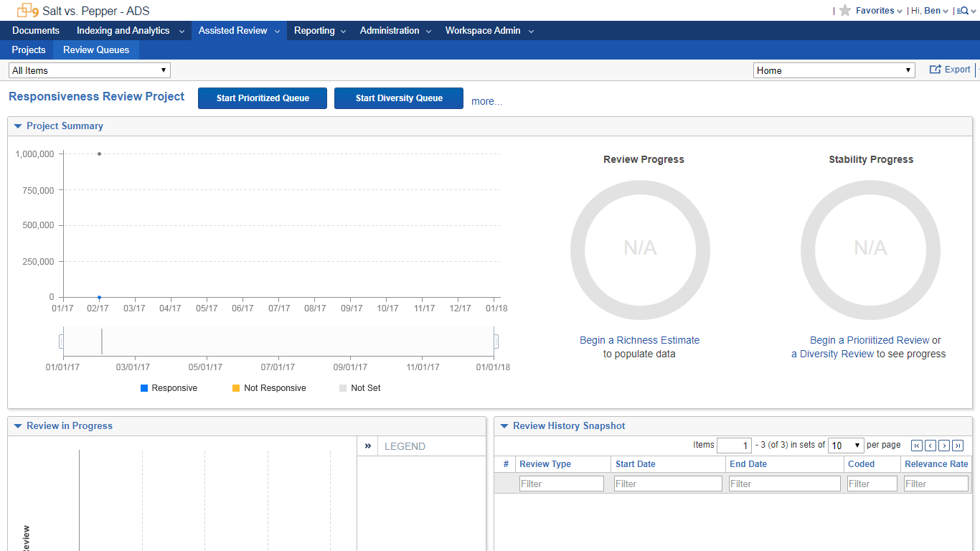Sort by End Date column header
Screen dimensions: 980x551
[748, 464]
